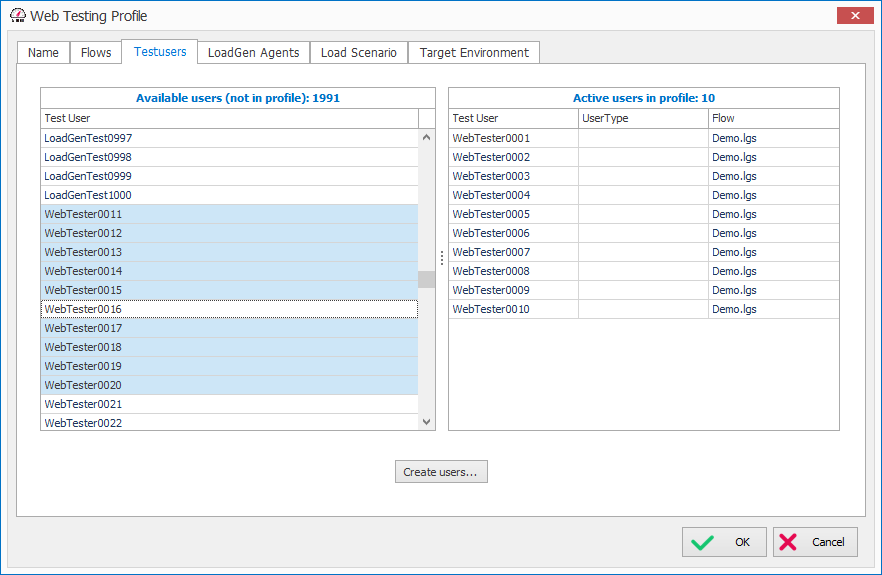Click UserType cell for WebTester0007
This screenshot has height=575, width=882.
643,252
